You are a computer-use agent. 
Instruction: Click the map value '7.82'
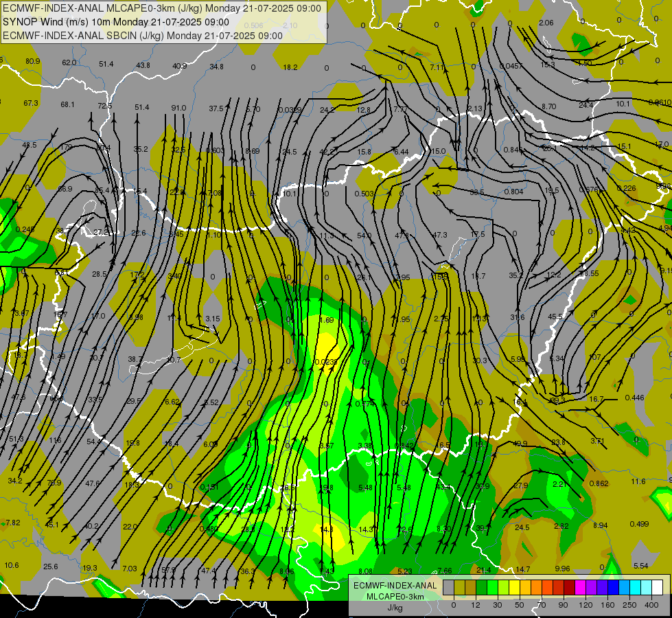[13, 523]
